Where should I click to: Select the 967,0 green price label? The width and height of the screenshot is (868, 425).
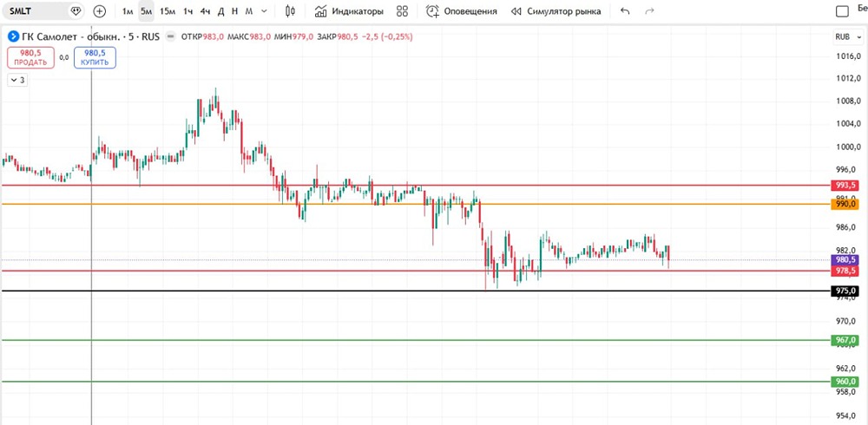coord(845,340)
